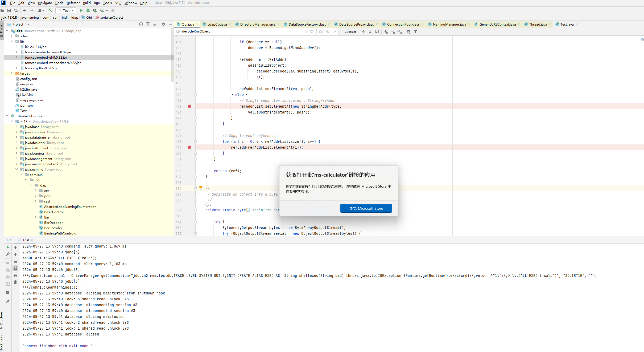Open search filter funnel icon
This screenshot has width=644, height=352.
click(415, 32)
